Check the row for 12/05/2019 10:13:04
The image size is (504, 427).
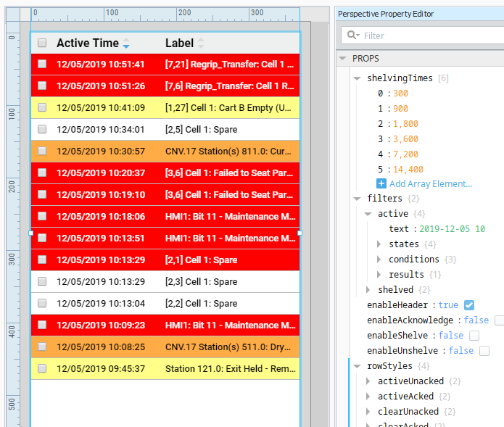[x=42, y=303]
